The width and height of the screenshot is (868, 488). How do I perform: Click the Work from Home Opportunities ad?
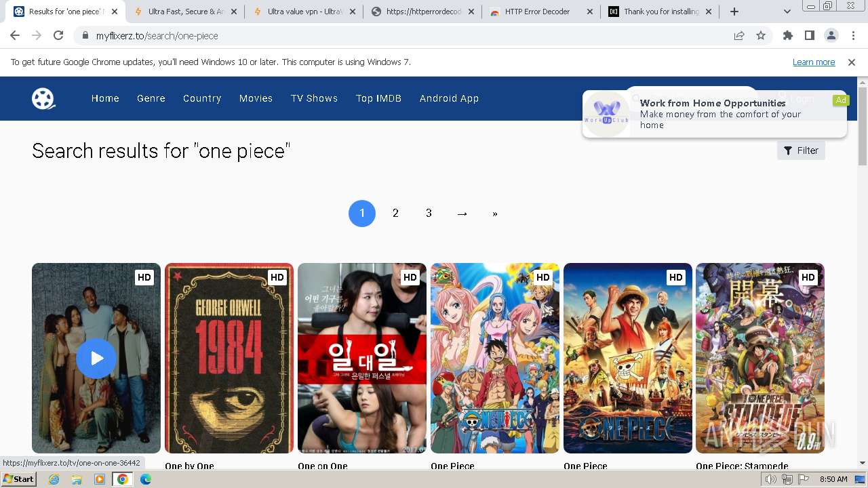(x=714, y=114)
